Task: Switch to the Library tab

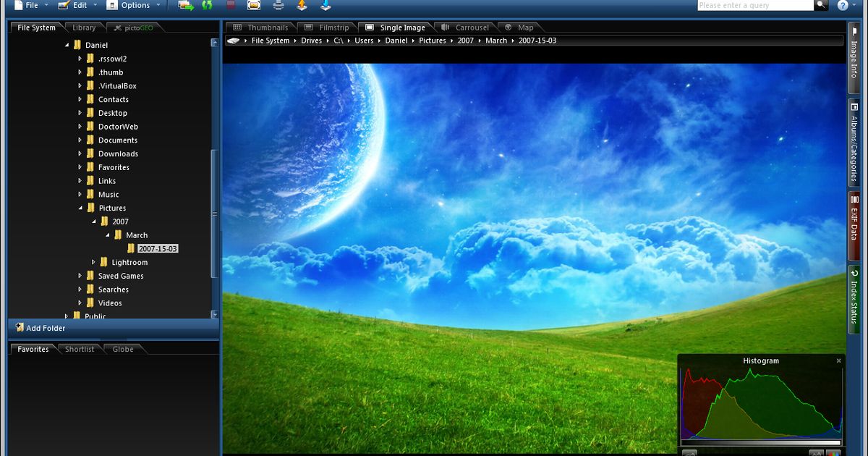Action: click(x=84, y=28)
